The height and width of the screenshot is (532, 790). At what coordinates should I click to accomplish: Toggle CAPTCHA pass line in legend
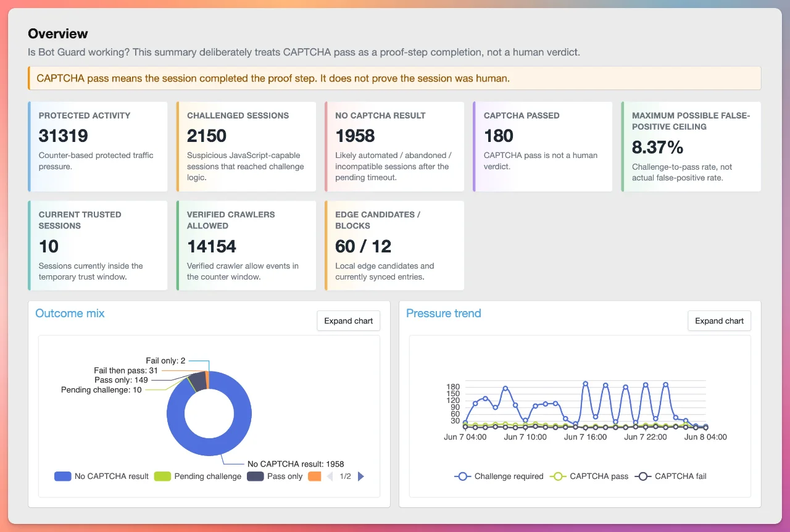point(589,476)
